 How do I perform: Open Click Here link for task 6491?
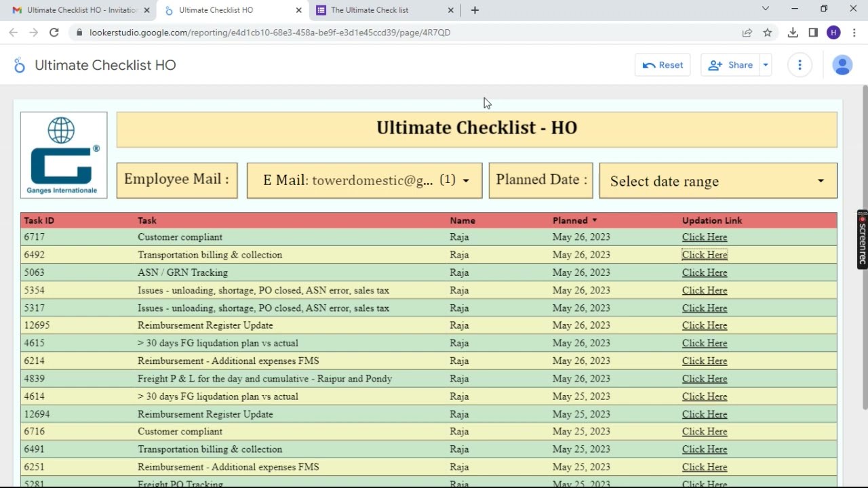point(705,449)
